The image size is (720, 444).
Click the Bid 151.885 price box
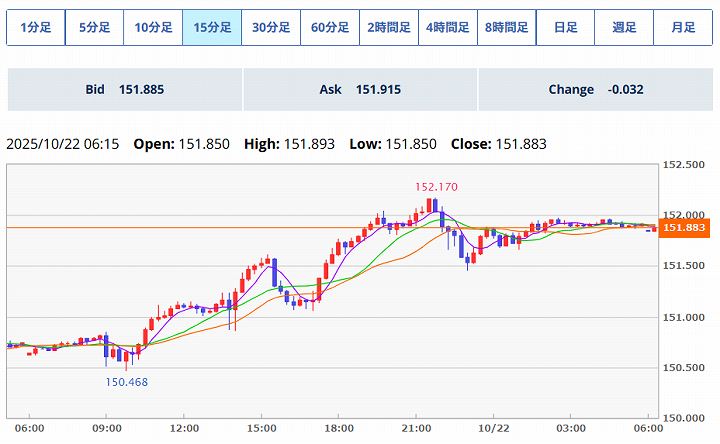click(x=125, y=90)
